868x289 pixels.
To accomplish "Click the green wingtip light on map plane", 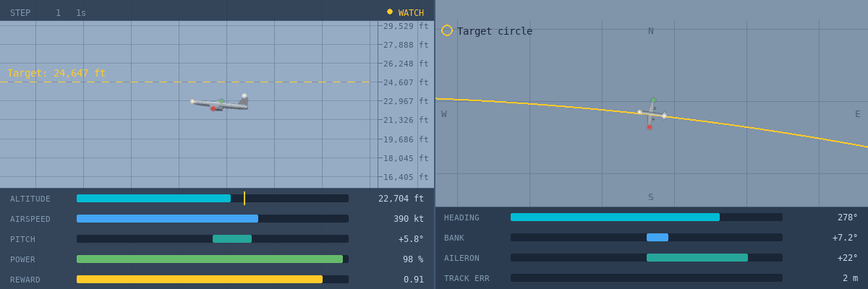I will point(653,100).
